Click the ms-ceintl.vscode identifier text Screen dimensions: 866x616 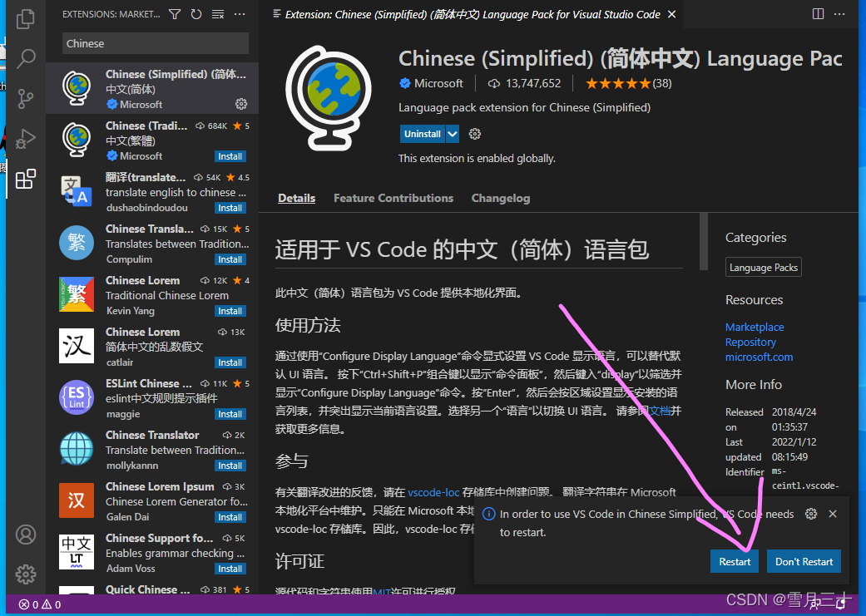click(x=805, y=479)
